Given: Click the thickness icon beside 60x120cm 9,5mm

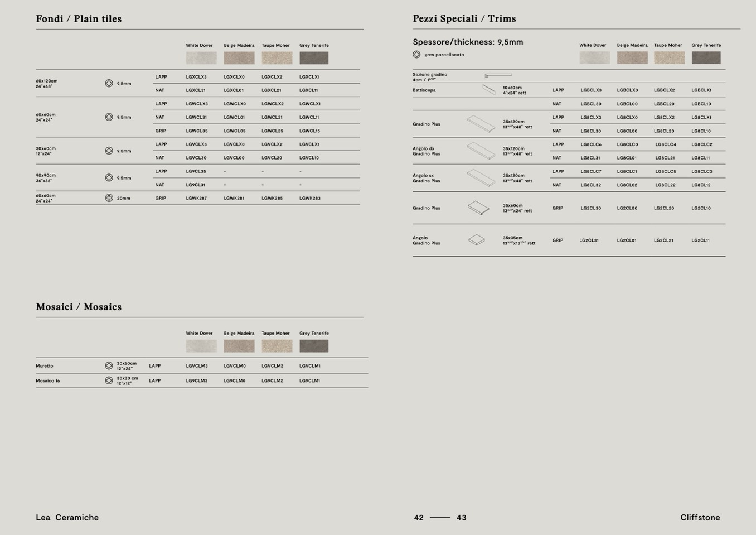Looking at the screenshot, I should pos(109,83).
